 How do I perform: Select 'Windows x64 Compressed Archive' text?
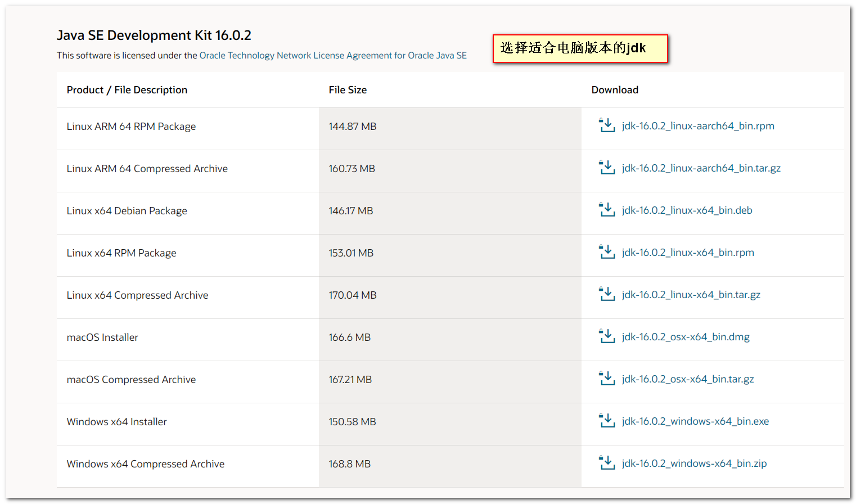146,464
